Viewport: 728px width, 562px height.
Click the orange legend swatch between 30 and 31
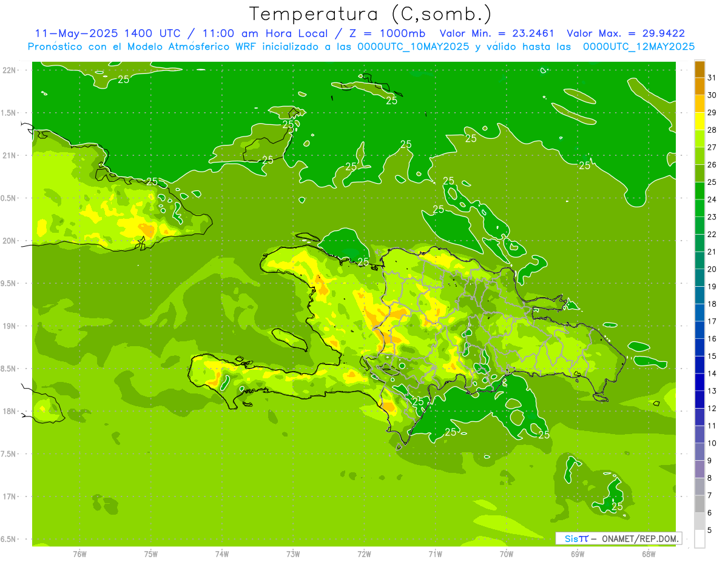699,87
